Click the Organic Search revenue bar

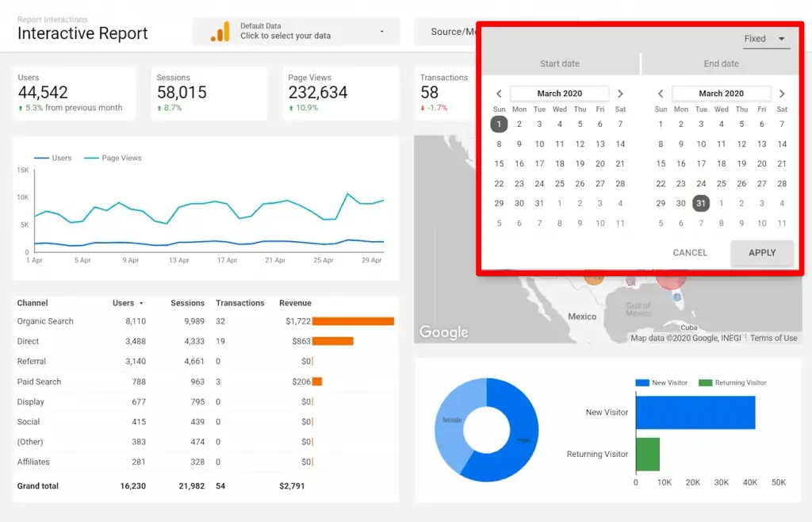click(352, 321)
